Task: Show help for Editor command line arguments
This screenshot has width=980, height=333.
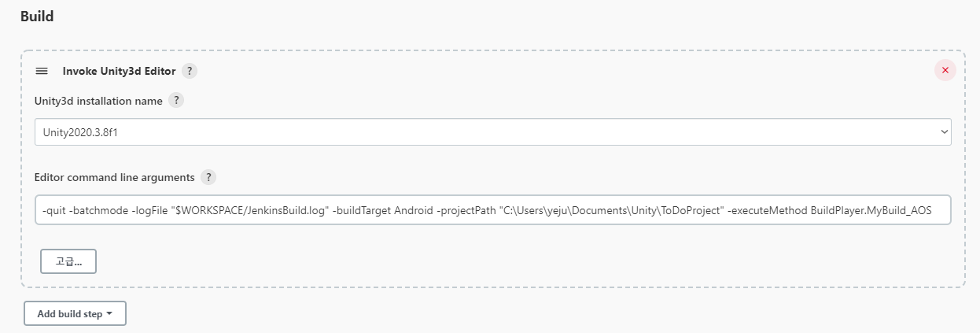Action: (208, 177)
